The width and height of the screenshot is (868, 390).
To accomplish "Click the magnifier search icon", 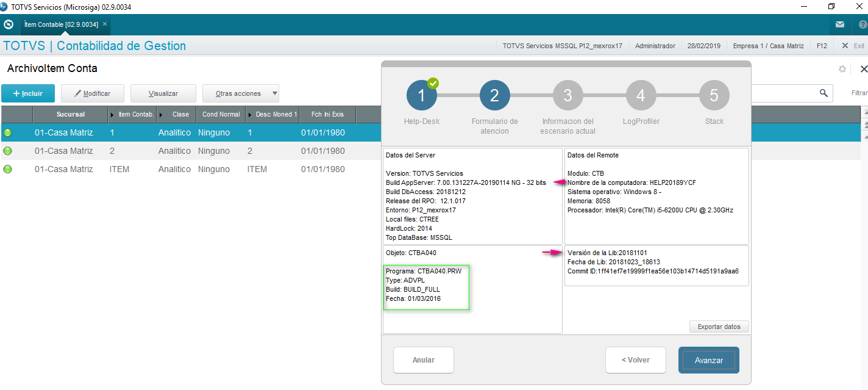I will pos(824,93).
